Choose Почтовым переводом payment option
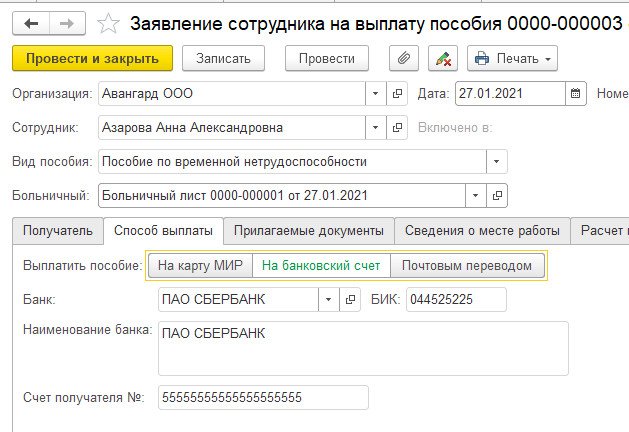This screenshot has width=629, height=432. click(x=468, y=266)
